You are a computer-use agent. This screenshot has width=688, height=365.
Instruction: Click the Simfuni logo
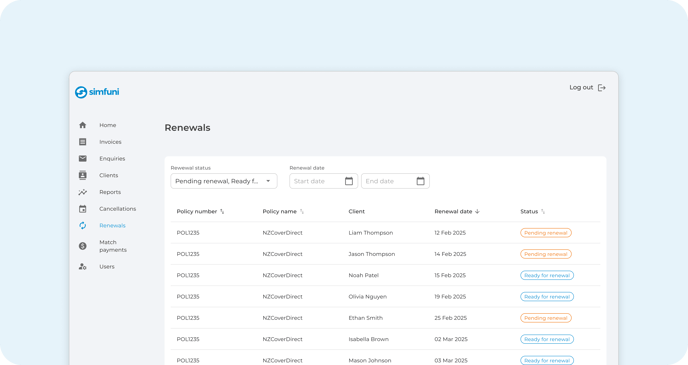pos(97,92)
